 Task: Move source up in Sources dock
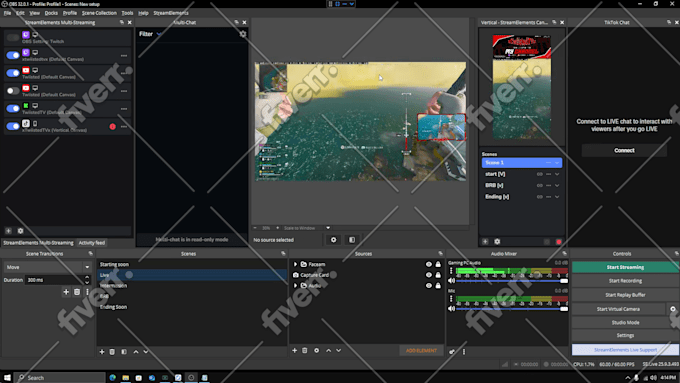tap(328, 350)
